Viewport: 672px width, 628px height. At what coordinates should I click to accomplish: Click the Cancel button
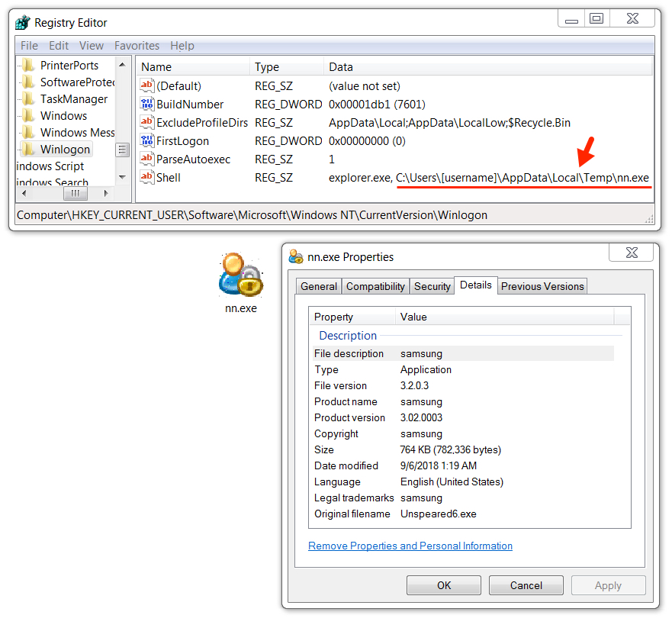pyautogui.click(x=526, y=585)
